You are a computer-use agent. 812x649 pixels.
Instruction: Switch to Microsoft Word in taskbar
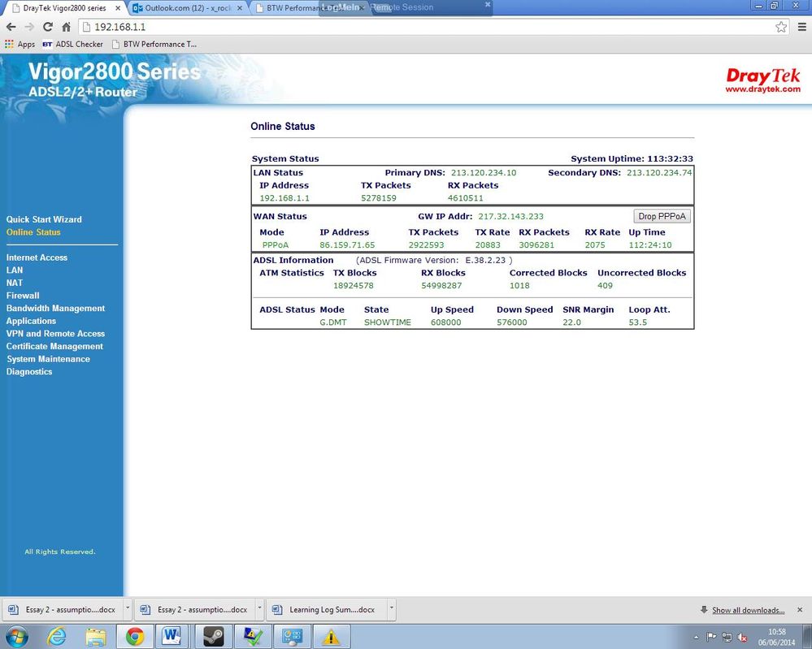coord(172,637)
